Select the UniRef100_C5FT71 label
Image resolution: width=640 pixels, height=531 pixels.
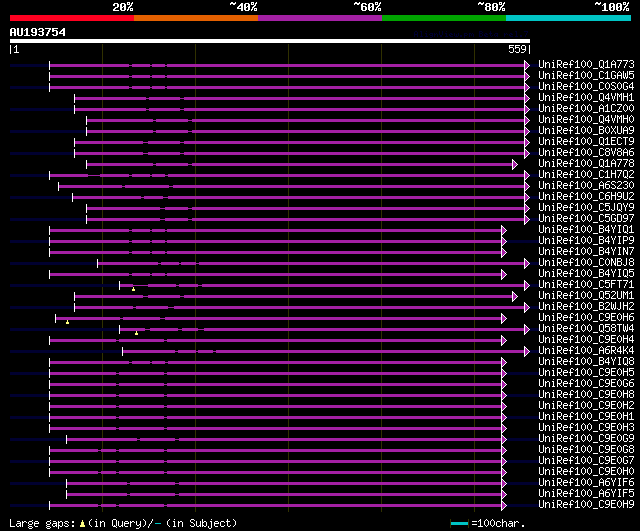pos(586,285)
